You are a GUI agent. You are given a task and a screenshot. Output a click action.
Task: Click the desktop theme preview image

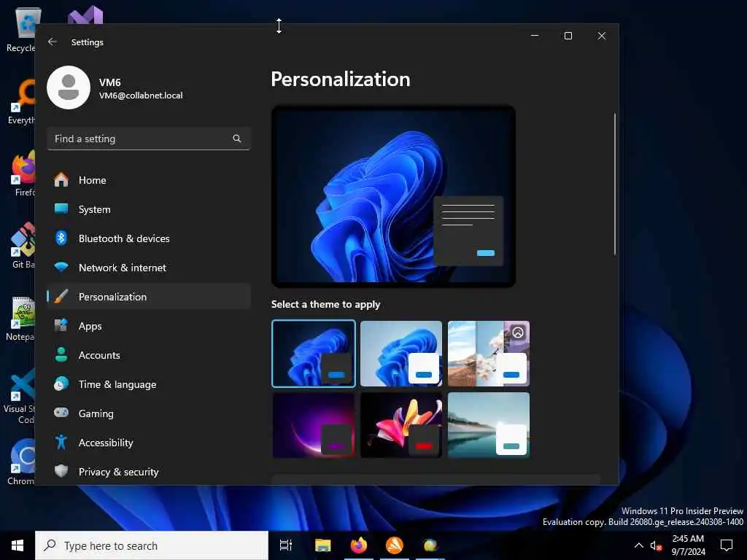point(393,196)
